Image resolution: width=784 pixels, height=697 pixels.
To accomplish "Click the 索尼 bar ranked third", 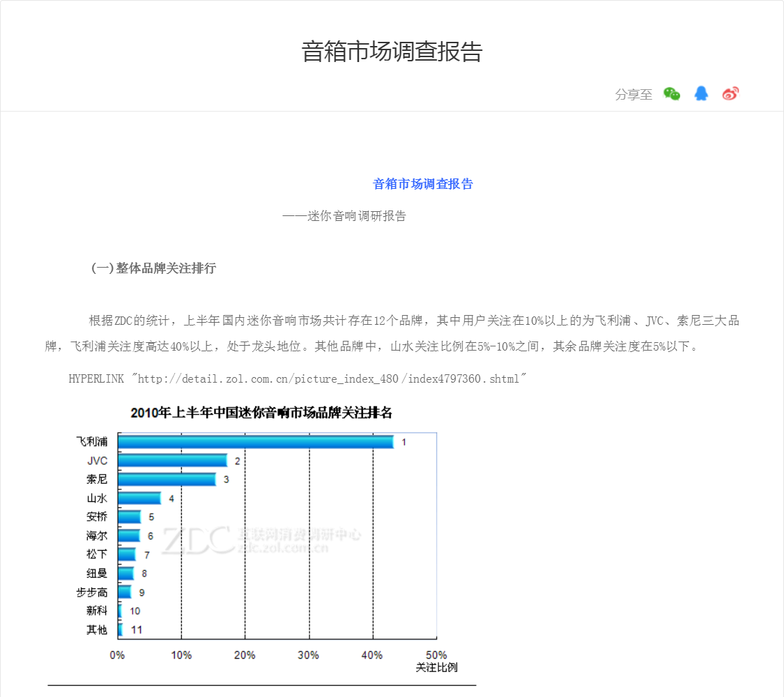I will (x=167, y=480).
